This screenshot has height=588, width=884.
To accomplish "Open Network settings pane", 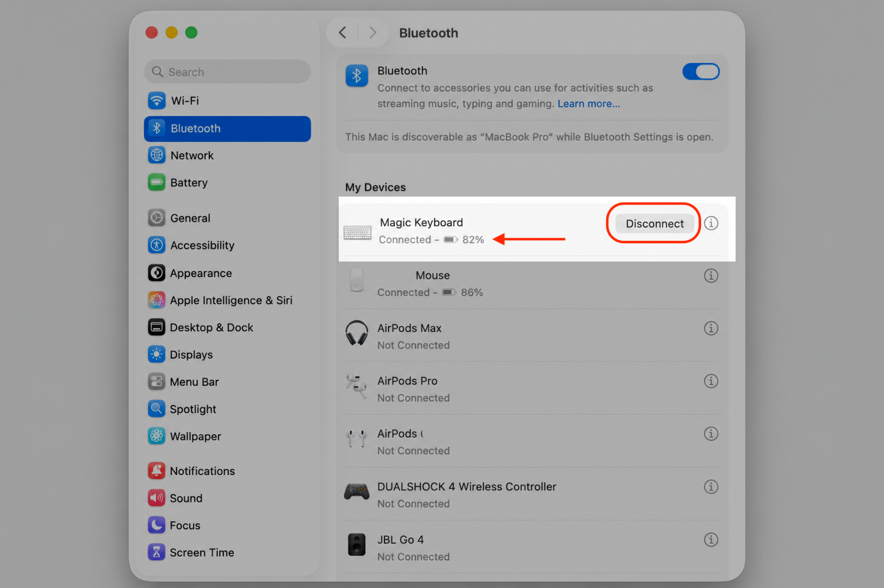I will pyautogui.click(x=227, y=155).
